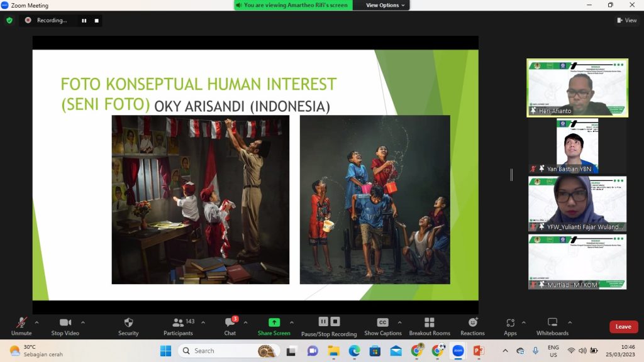Viewport: 644px width, 362px height.
Task: Leave the meeting
Action: coord(623,327)
